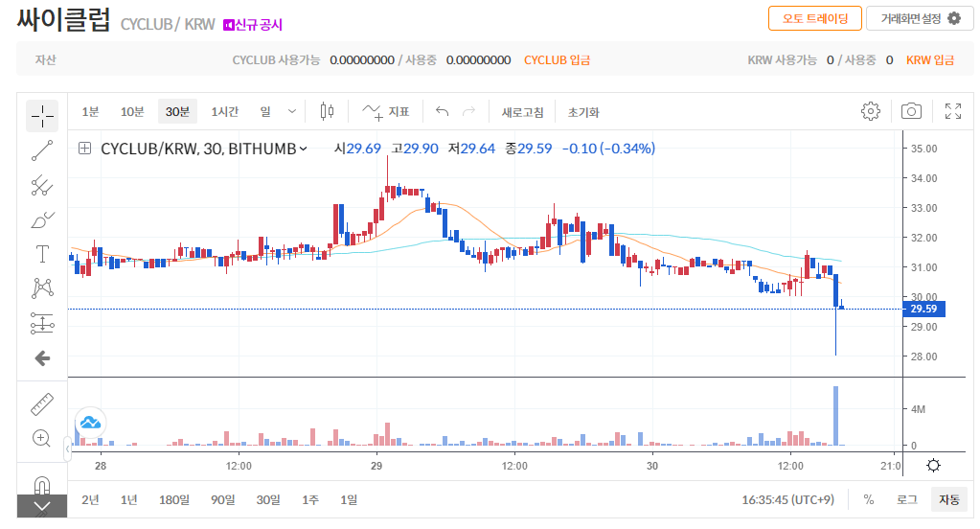
Task: Toggle the log scale option
Action: pos(906,499)
